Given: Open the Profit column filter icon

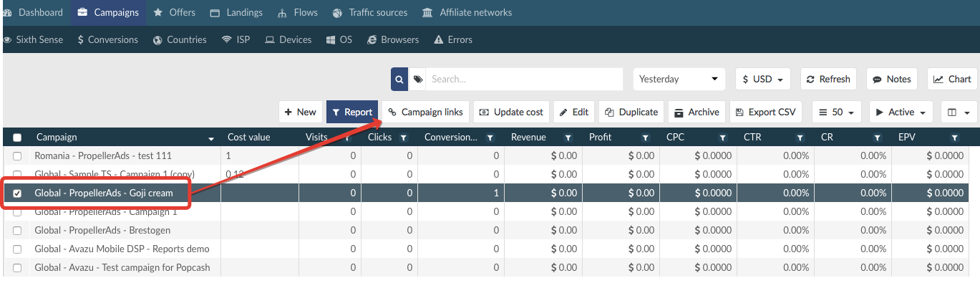Looking at the screenshot, I should coord(645,138).
